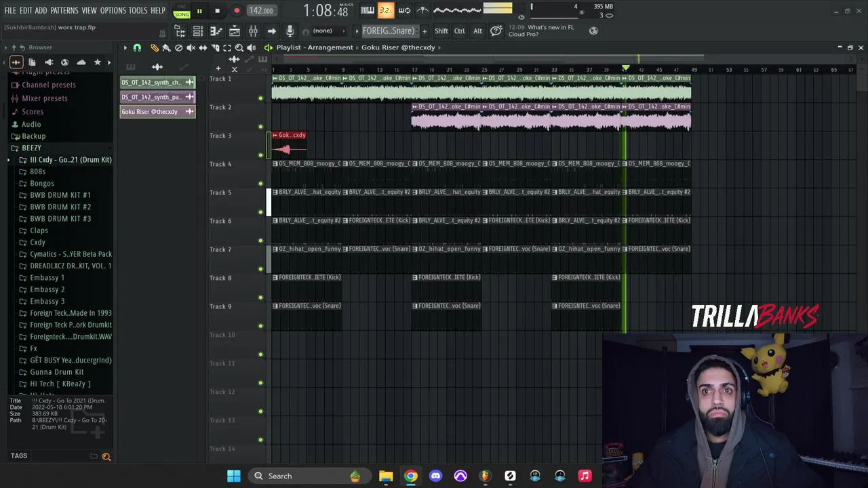Open the FILE menu
Screen dimensions: 868x488
tap(10, 11)
